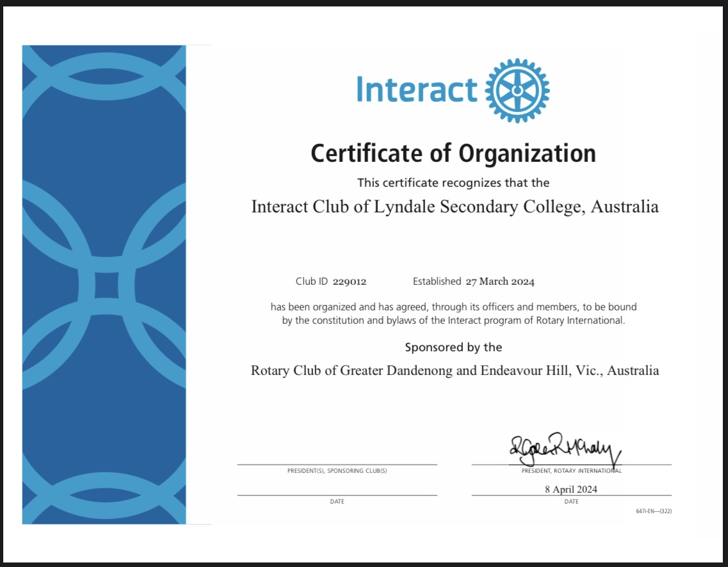This screenshot has height=567, width=728.
Task: Click the form code '647i-EN—(322)'
Action: (x=654, y=511)
